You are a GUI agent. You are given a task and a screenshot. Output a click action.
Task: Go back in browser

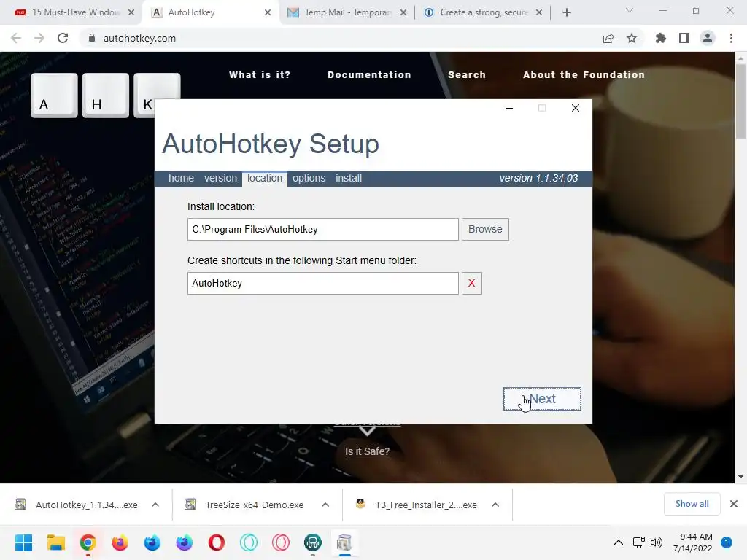tap(16, 38)
